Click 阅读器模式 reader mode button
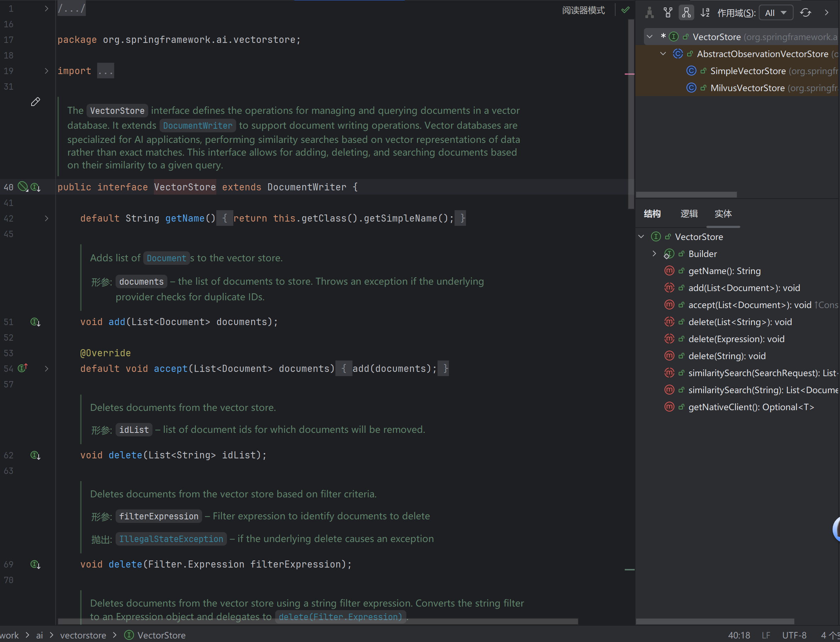Screen dimensions: 840x642 [x=583, y=10]
